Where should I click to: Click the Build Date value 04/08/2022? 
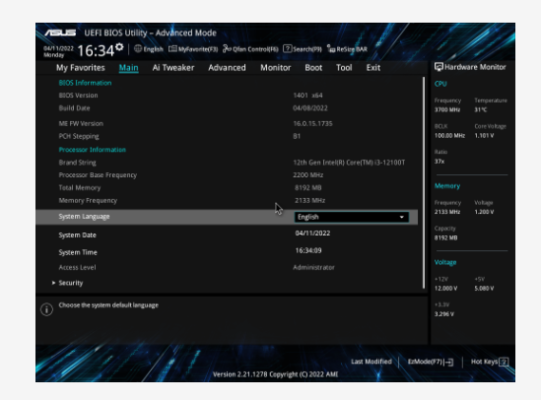tap(310, 108)
